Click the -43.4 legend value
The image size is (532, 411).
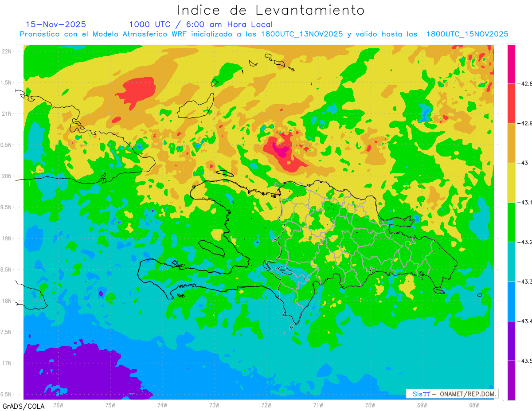[525, 321]
